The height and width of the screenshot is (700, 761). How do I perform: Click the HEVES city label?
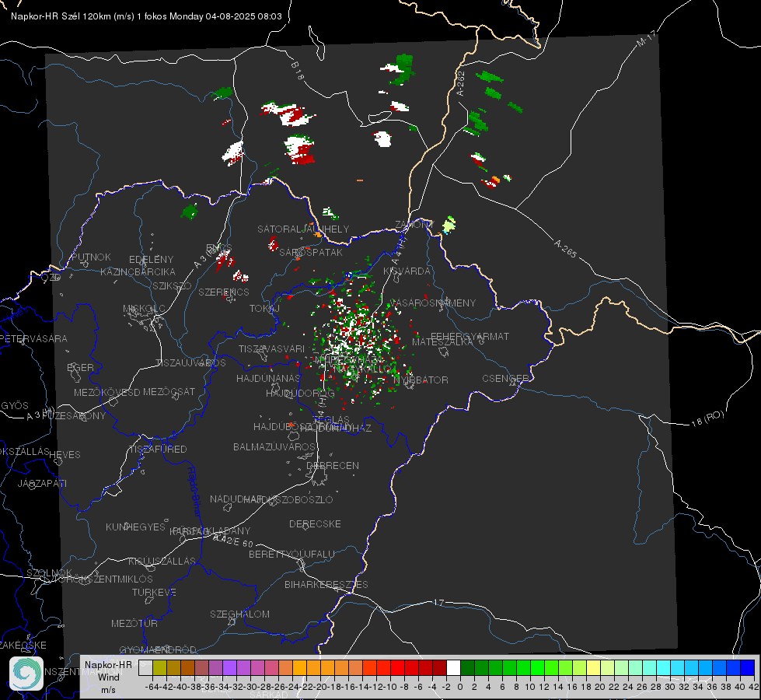pyautogui.click(x=65, y=455)
